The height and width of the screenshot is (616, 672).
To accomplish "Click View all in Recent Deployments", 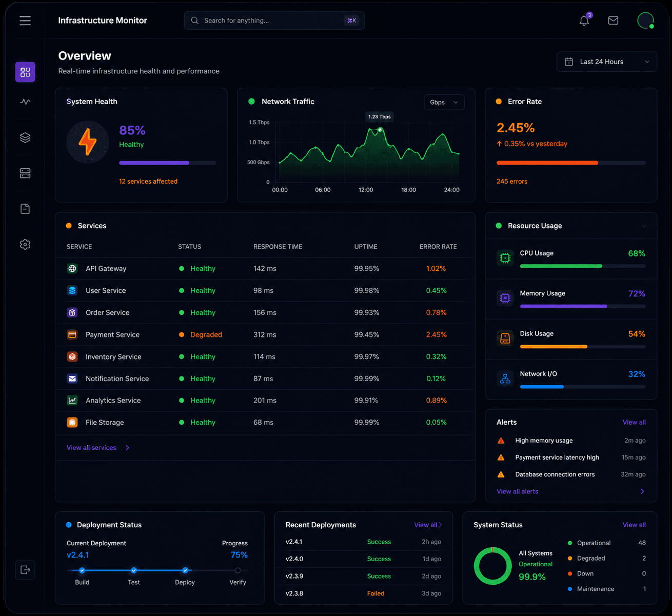I will coord(427,525).
